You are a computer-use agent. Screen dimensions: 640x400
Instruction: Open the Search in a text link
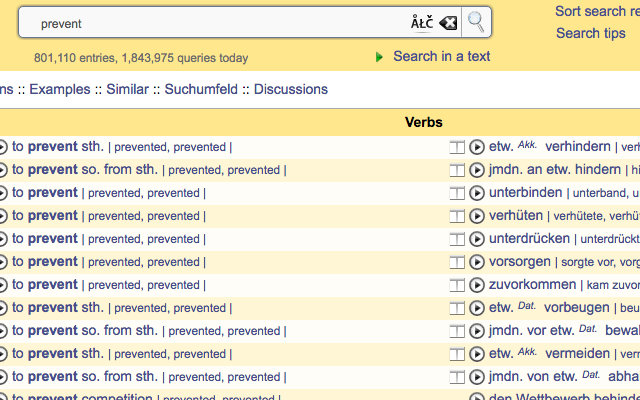[442, 56]
